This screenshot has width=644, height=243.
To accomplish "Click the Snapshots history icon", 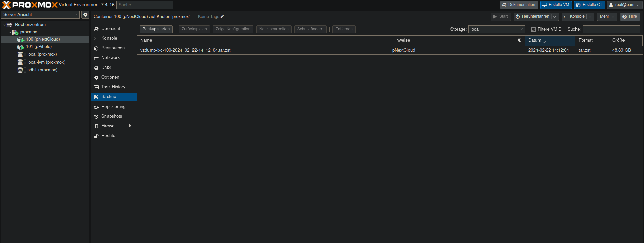I will pos(96,117).
